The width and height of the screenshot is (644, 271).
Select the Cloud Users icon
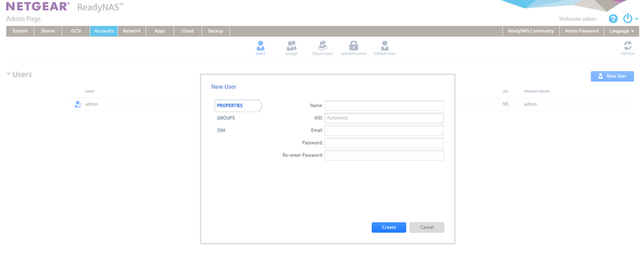[x=322, y=46]
